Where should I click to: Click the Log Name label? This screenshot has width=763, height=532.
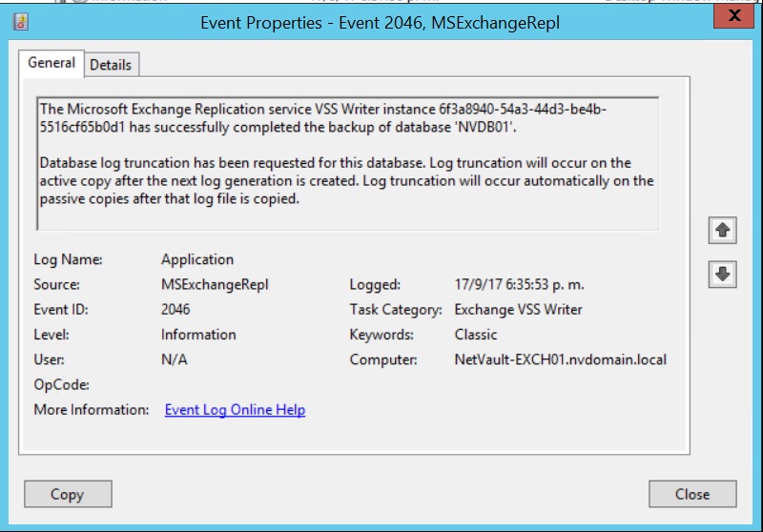pos(68,259)
